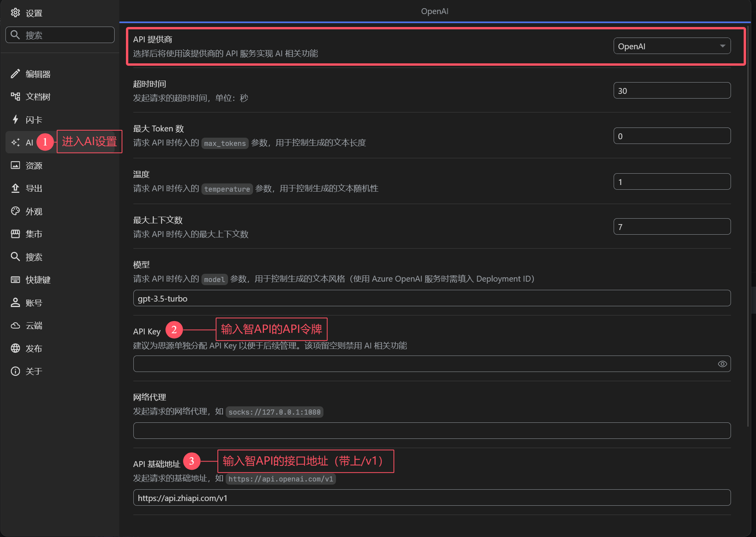This screenshot has height=537, width=756.
Task: Open 外观 settings section
Action: 61,211
